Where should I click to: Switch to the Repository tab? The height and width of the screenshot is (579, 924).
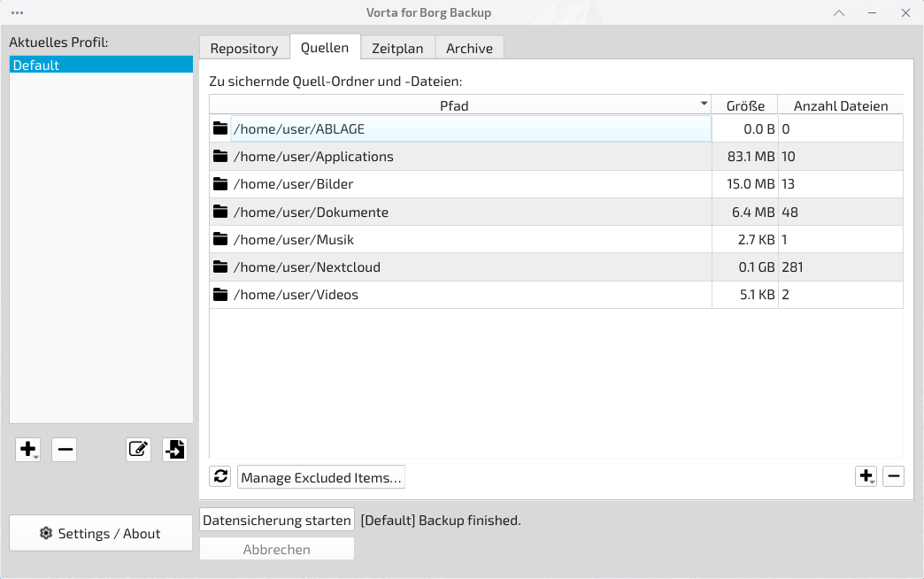click(x=244, y=49)
